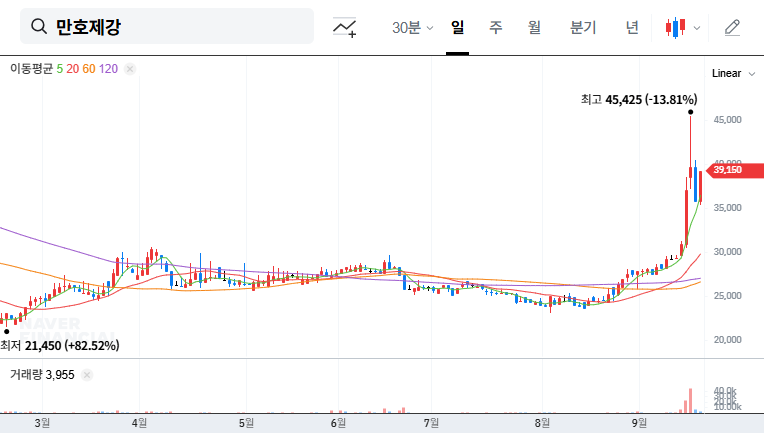
Task: Click the 9월 time axis label
Action: [x=639, y=423]
